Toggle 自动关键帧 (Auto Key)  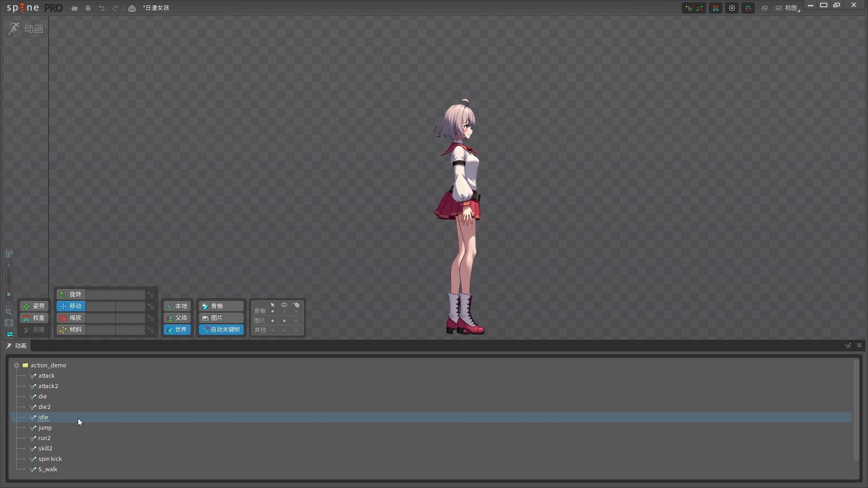click(221, 330)
